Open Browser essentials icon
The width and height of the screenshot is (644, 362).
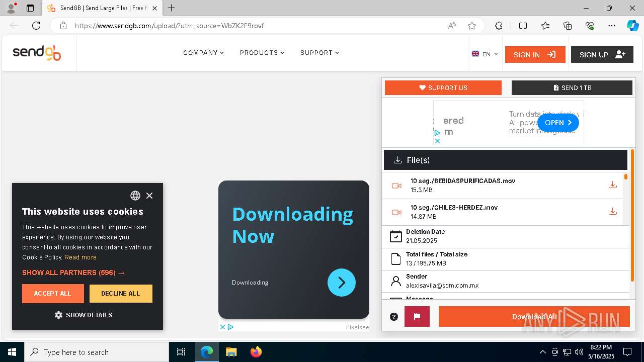(x=590, y=26)
